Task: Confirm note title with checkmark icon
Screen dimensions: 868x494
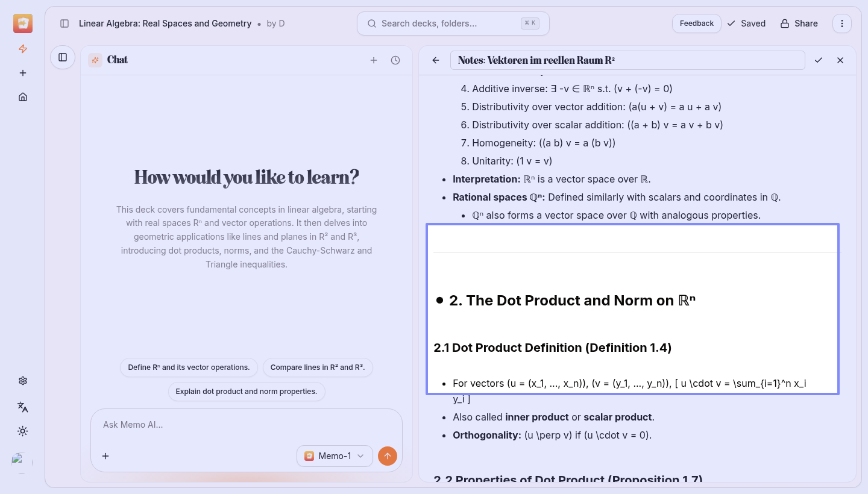Action: (x=819, y=60)
